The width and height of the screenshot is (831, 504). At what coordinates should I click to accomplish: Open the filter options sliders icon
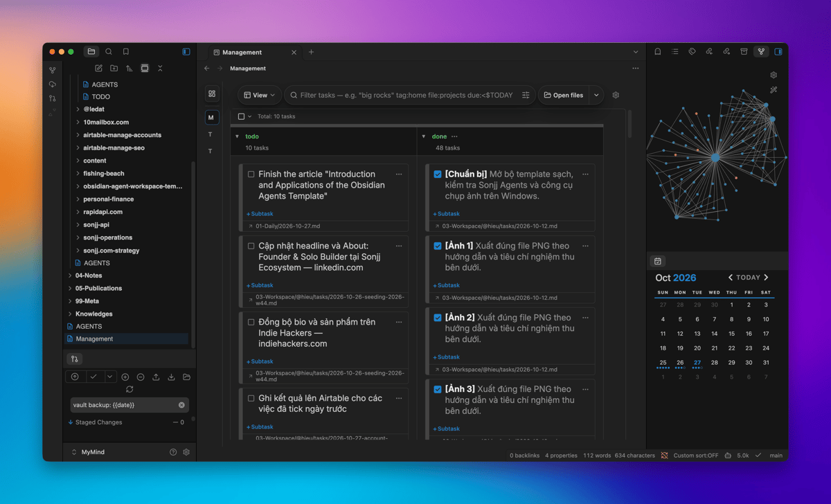click(x=526, y=95)
